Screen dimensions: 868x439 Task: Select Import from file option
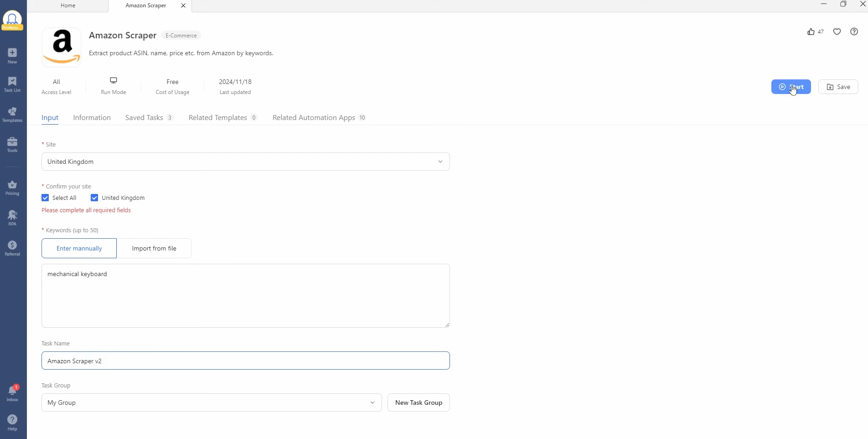click(x=154, y=248)
